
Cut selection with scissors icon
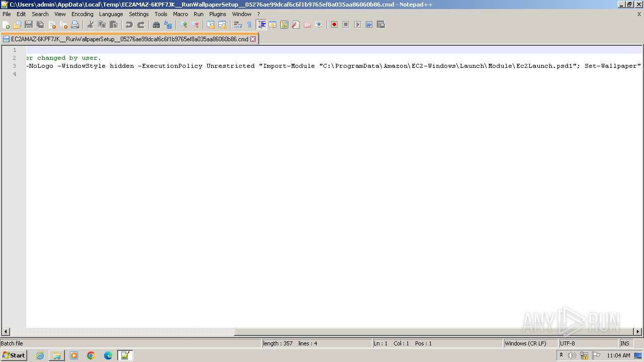coord(91,25)
